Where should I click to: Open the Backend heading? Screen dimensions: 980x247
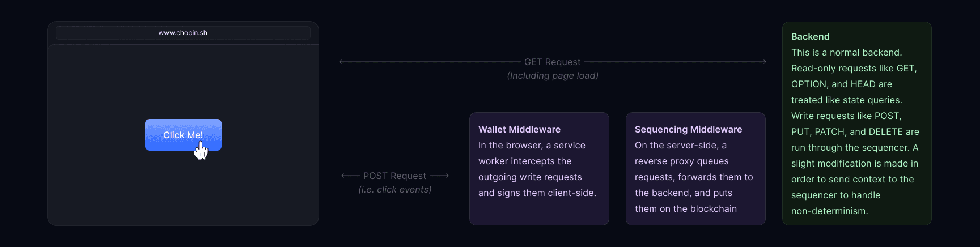810,36
